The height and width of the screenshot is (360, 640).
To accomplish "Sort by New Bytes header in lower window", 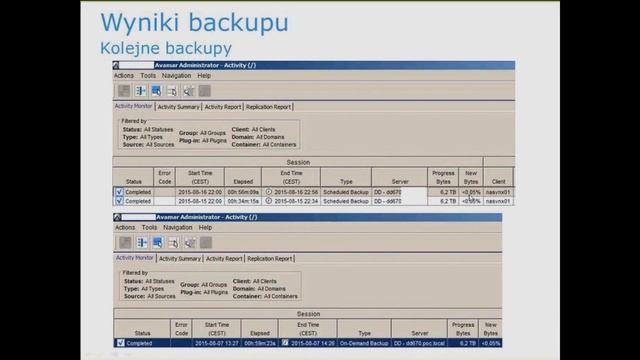I will click(x=490, y=329).
